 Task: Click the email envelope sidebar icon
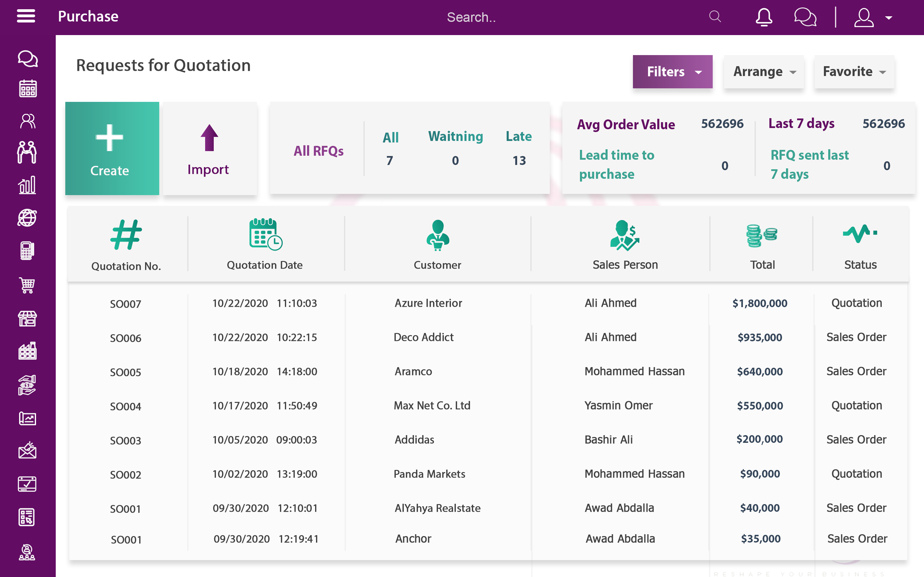click(27, 451)
